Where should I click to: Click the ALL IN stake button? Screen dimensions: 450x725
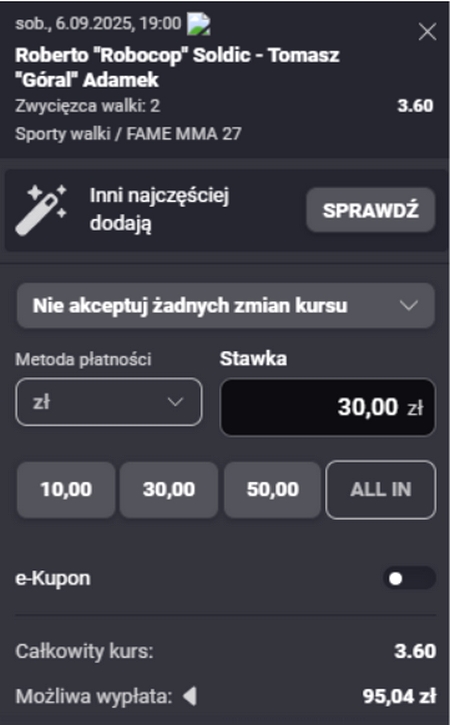(381, 490)
